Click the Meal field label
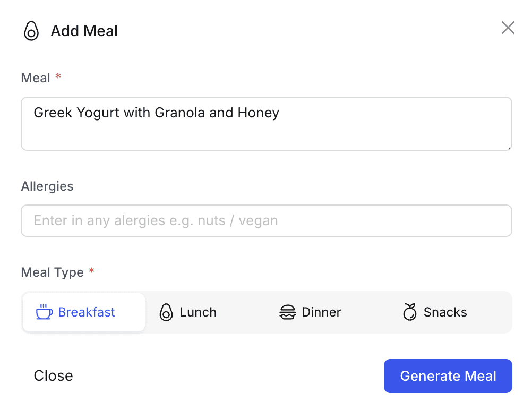532x410 pixels. point(36,78)
